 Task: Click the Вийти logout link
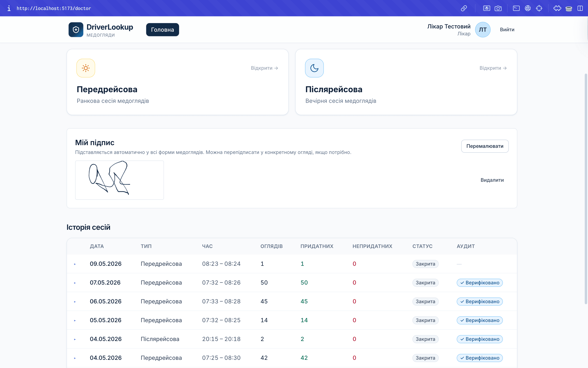(507, 30)
